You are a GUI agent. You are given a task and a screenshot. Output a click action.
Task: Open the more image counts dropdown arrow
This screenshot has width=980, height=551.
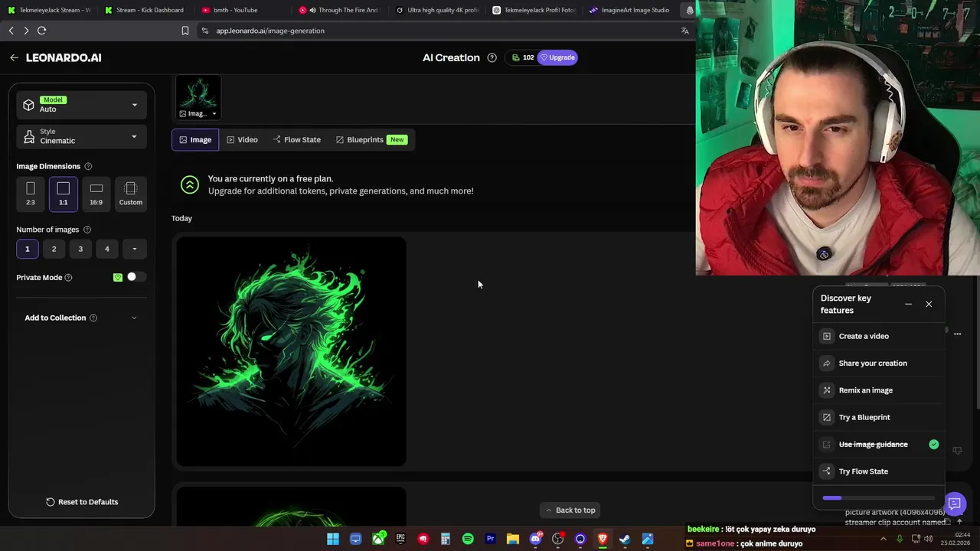134,249
